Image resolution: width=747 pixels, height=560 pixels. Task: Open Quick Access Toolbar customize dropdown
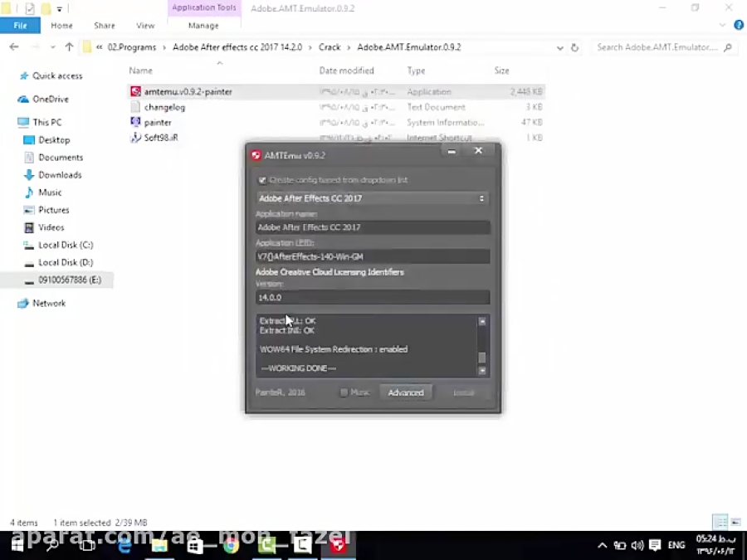coord(60,8)
